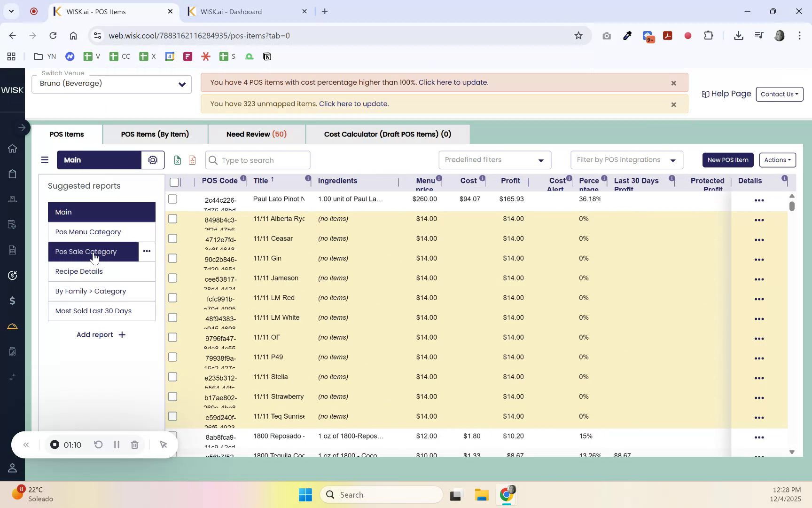Click the orange cloche icon in sidebar
The image size is (812, 508).
pyautogui.click(x=12, y=326)
